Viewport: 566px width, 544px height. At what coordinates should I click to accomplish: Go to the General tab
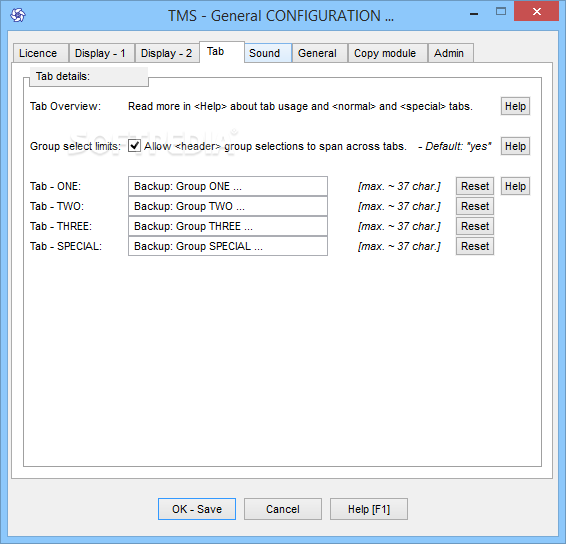tap(319, 53)
